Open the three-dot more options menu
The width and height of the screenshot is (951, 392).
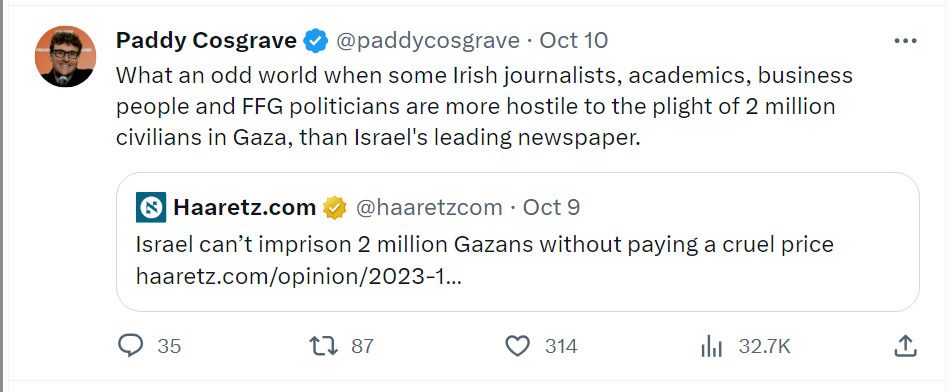pyautogui.click(x=906, y=41)
